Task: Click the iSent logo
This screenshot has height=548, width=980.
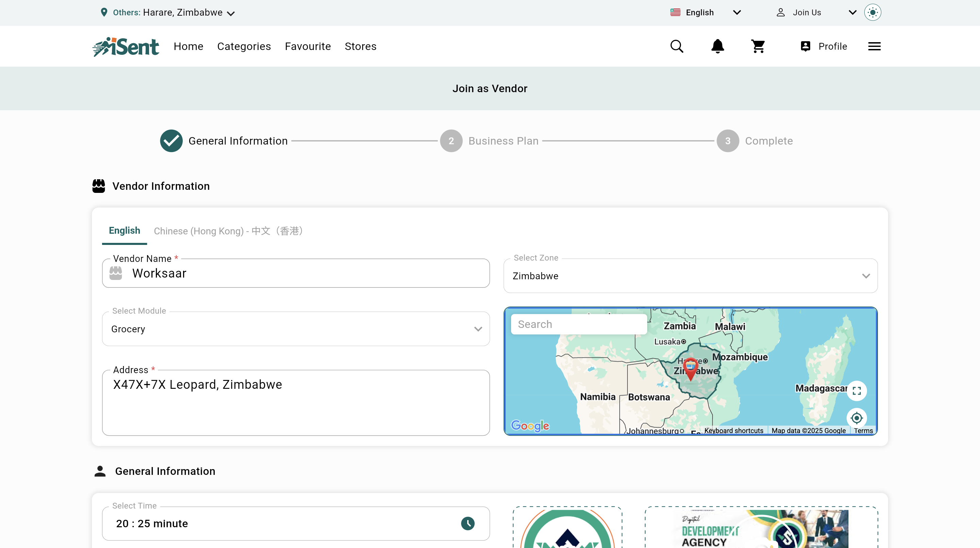Action: click(126, 46)
